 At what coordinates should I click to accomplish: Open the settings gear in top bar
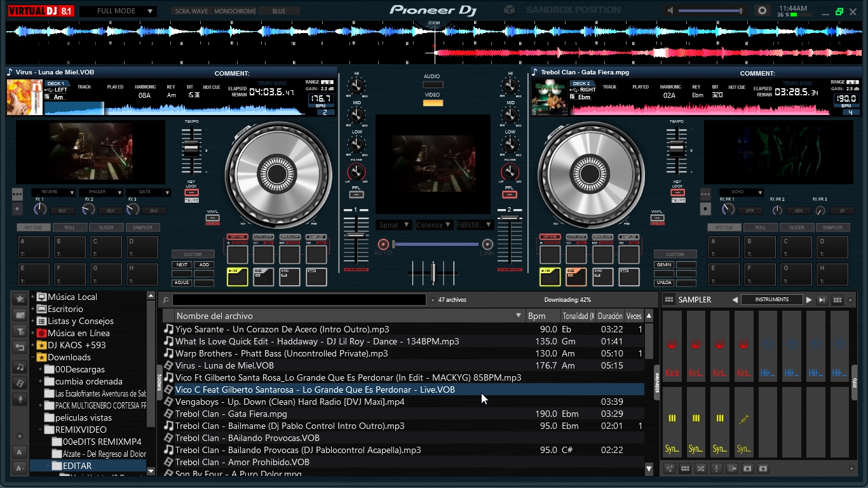pos(763,11)
